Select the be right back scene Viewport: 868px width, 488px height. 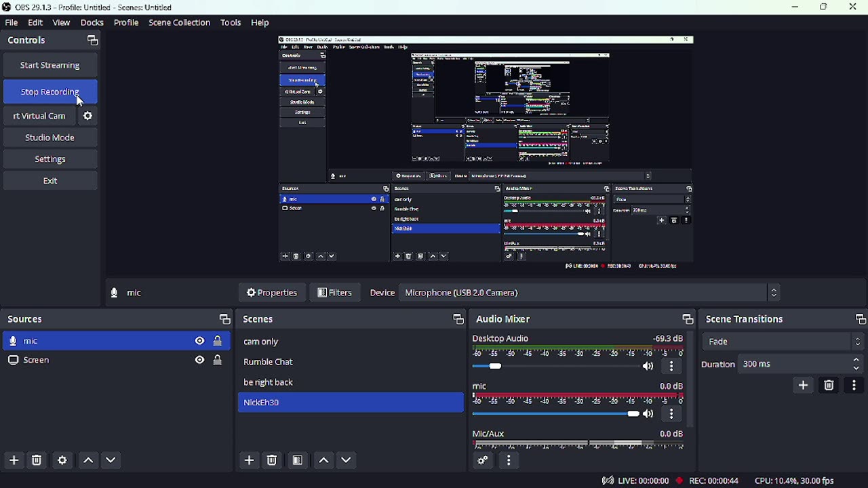click(351, 383)
